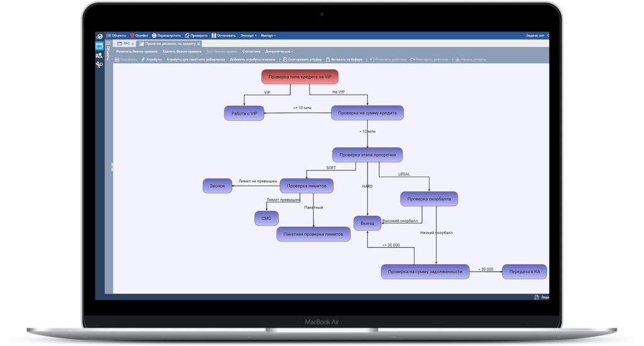Screen dimensions: 644x346
Task: Click the Сохранить button with floppy icon
Action: [126, 60]
